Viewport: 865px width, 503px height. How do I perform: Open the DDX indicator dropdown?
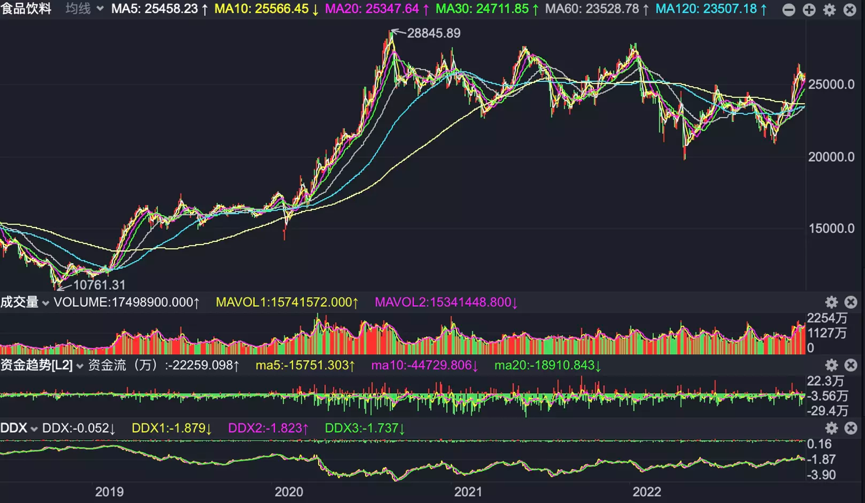[19, 428]
